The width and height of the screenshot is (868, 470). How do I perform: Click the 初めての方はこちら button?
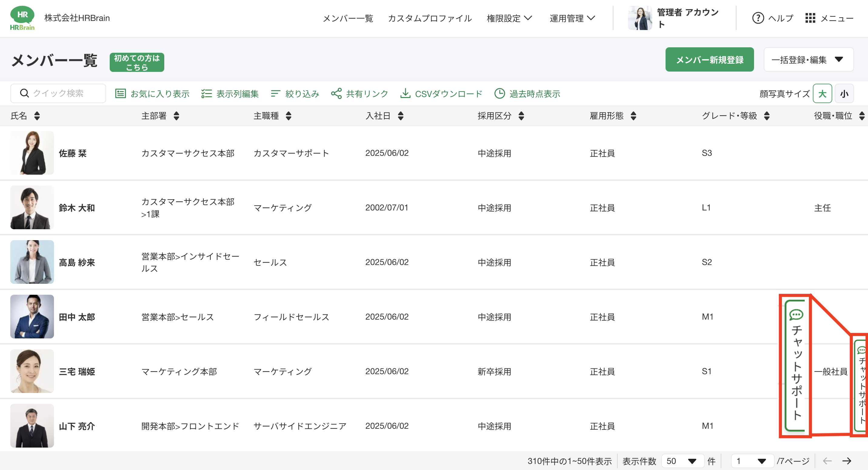click(x=137, y=62)
